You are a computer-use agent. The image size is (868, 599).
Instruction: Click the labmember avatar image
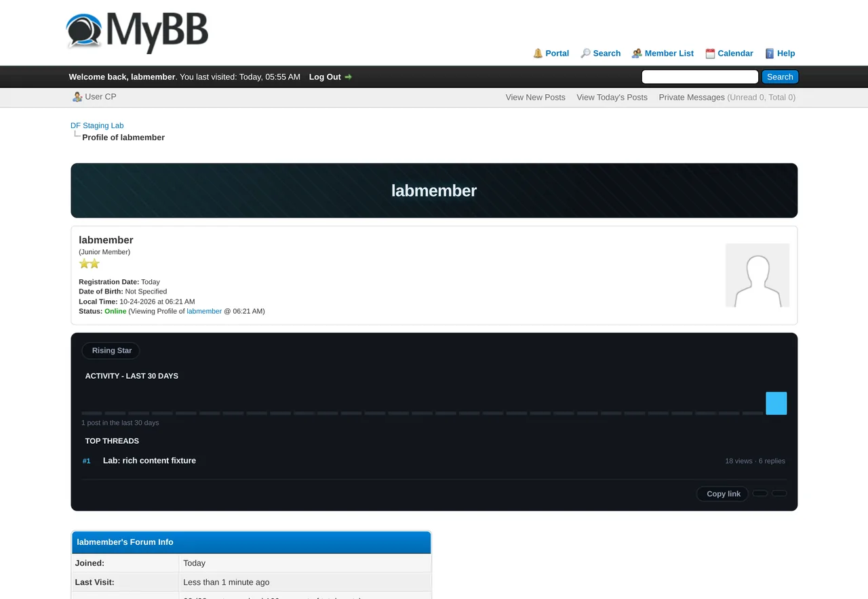[x=757, y=275]
